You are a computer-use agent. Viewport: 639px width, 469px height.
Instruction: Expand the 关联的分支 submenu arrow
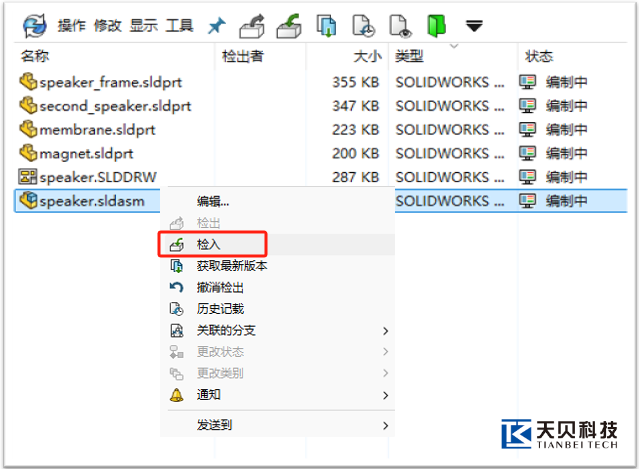[x=386, y=330]
